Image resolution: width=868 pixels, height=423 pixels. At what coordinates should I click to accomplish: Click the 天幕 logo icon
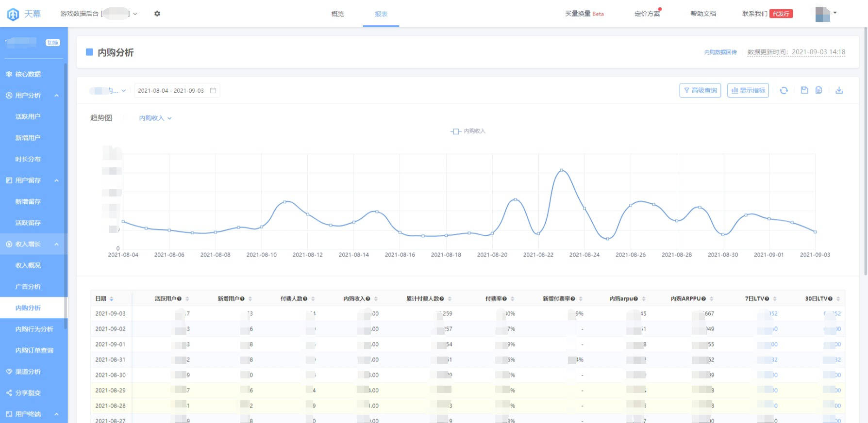pos(13,14)
